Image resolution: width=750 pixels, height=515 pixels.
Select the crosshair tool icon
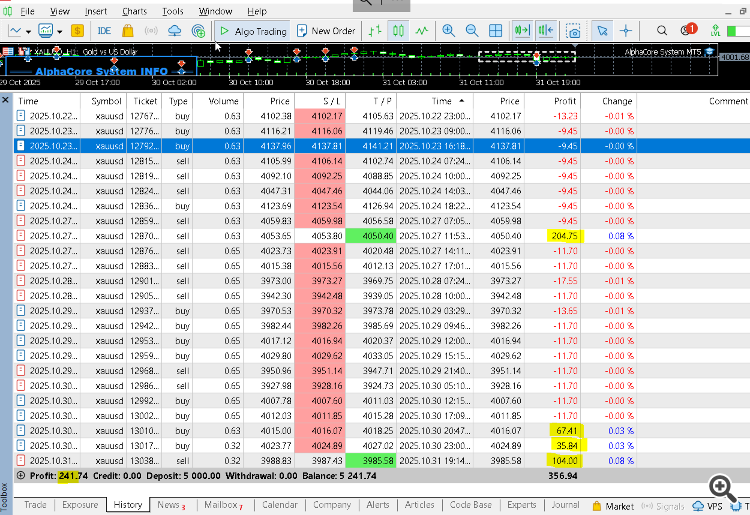627,31
